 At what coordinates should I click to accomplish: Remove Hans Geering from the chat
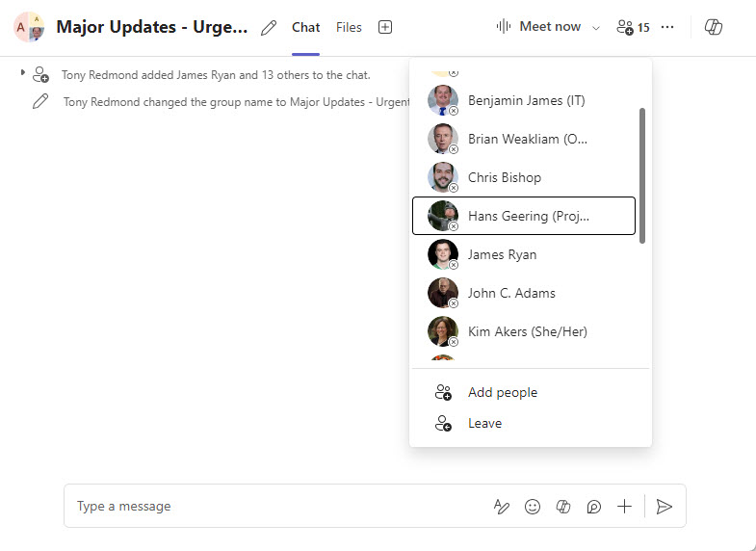click(x=454, y=226)
